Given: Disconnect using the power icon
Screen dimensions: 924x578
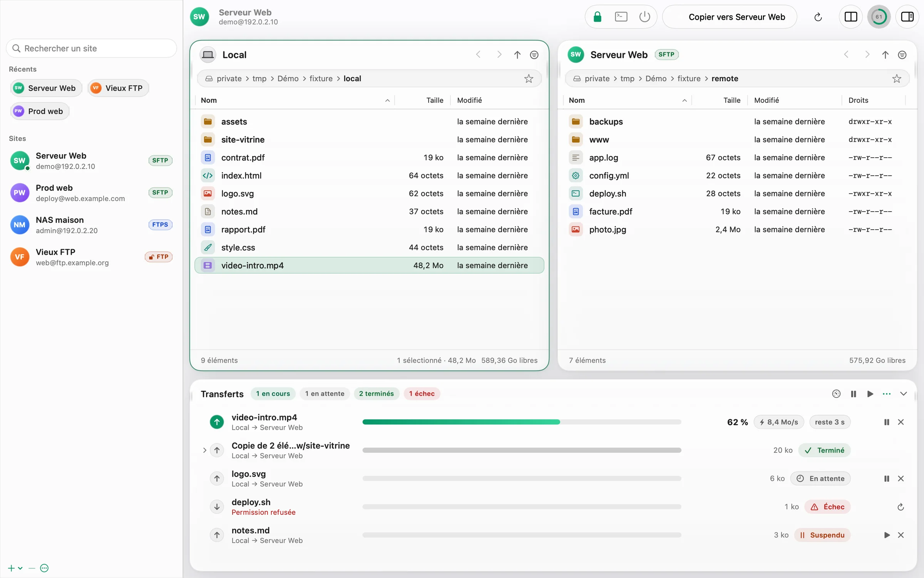Looking at the screenshot, I should tap(644, 17).
